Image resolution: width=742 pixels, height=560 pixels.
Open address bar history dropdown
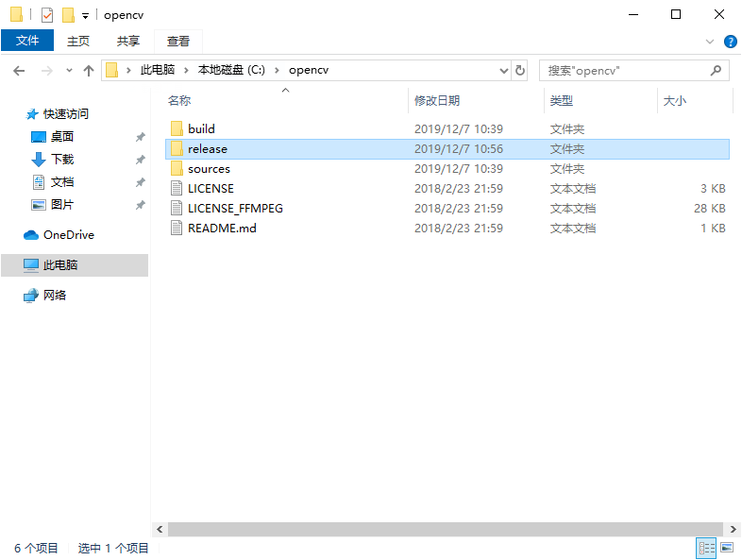tap(504, 71)
